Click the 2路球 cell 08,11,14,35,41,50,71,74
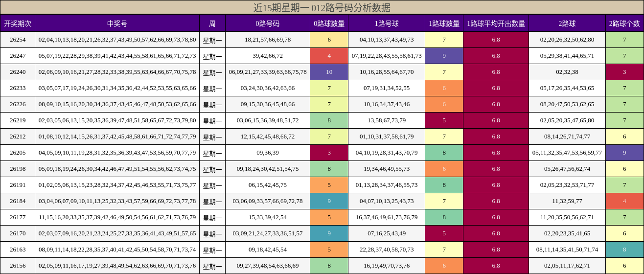The width and height of the screenshot is (644, 274). point(567,250)
